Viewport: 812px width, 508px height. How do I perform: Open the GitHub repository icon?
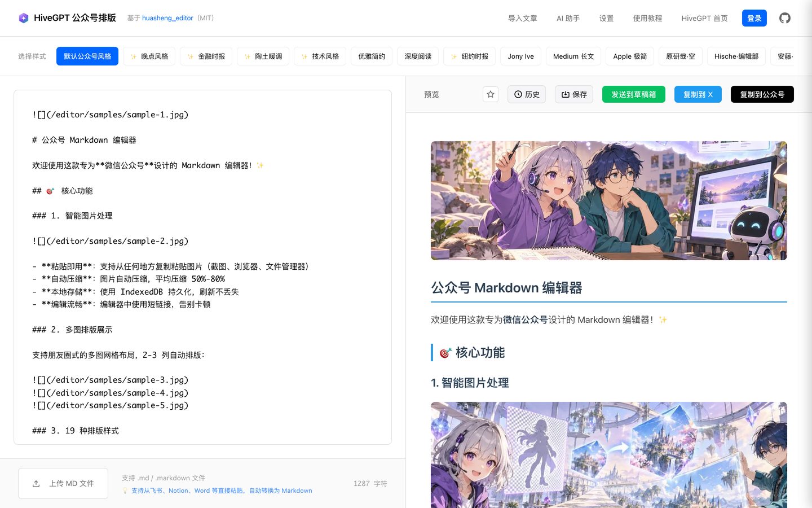tap(785, 18)
